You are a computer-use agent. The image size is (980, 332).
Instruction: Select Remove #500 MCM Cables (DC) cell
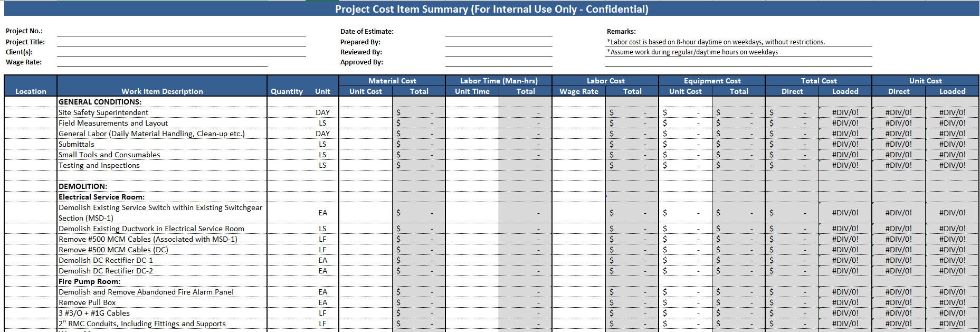pos(162,250)
